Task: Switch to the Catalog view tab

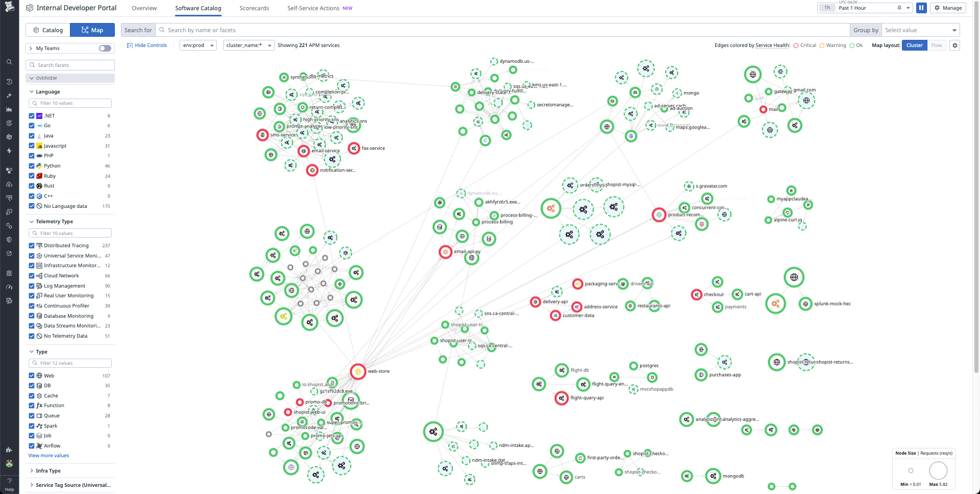Action: pos(47,30)
